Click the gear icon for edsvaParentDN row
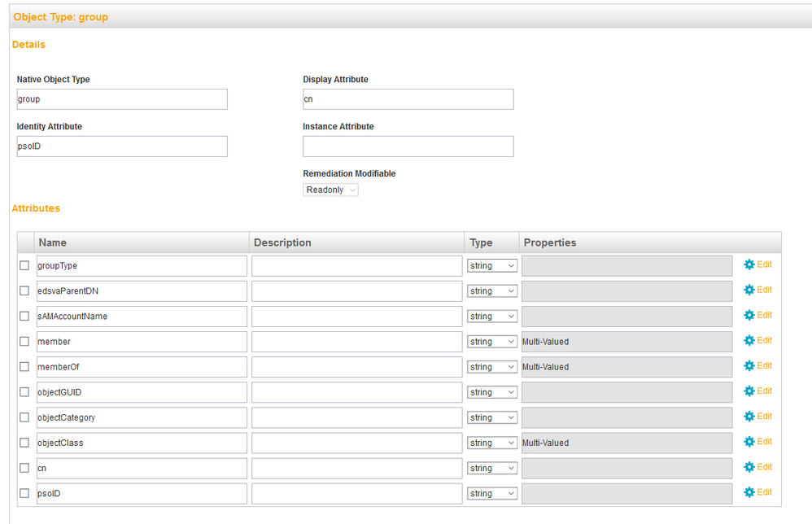Image resolution: width=812 pixels, height=524 pixels. point(749,290)
